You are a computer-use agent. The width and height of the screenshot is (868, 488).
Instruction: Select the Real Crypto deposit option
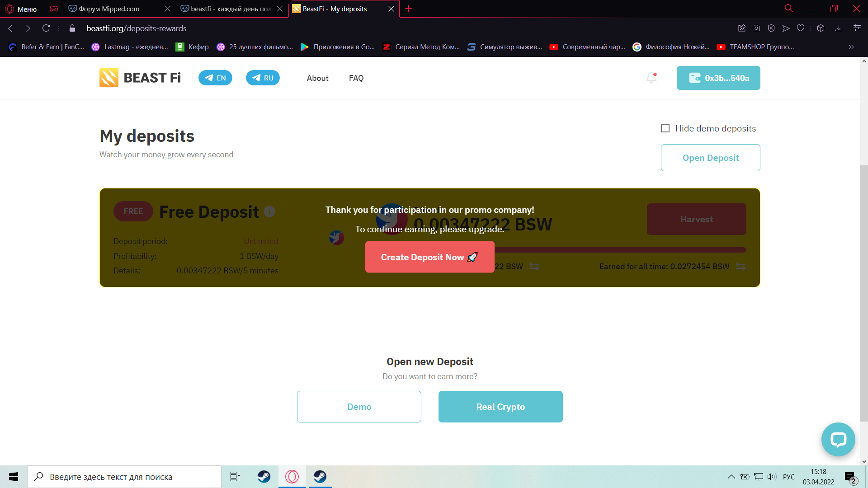(x=500, y=407)
